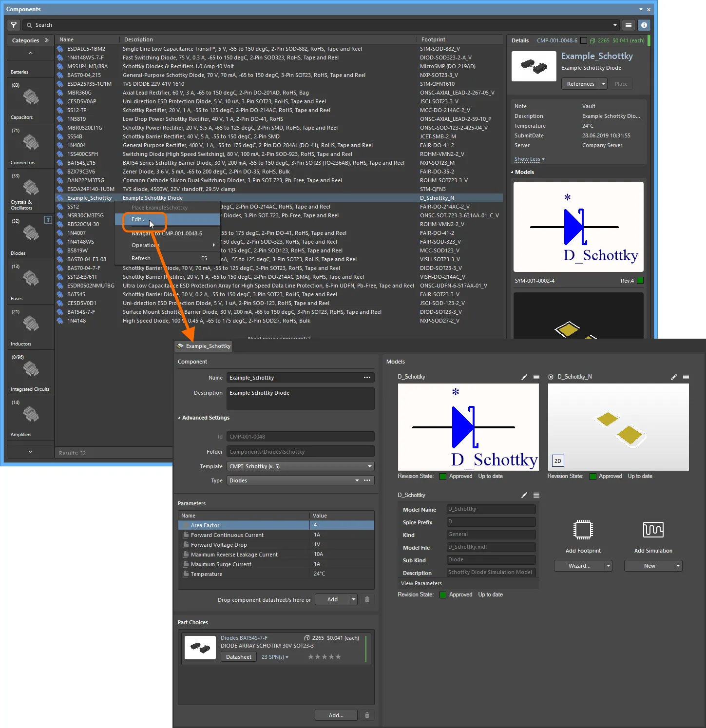
Task: Collapse the Advanced Settings section
Action: tap(179, 418)
